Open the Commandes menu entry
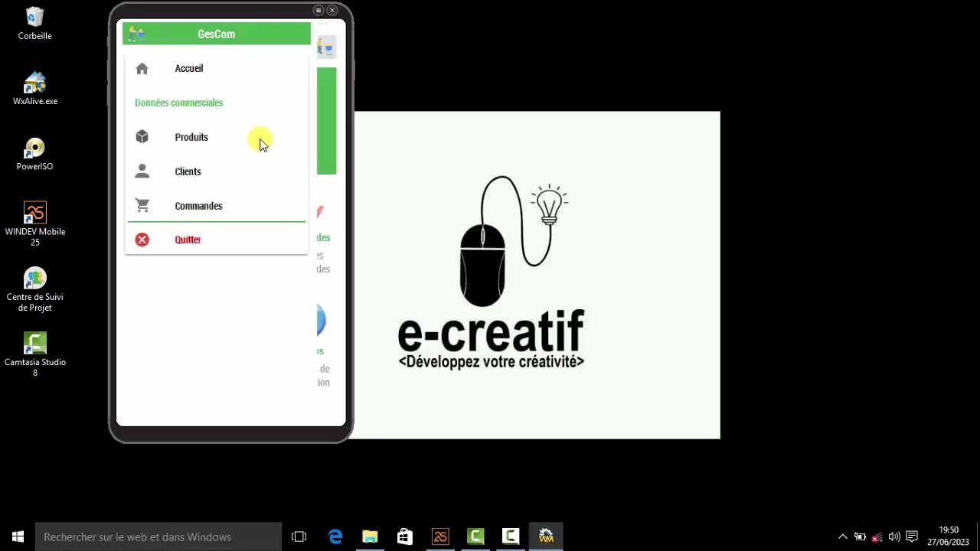This screenshot has height=551, width=980. click(217, 206)
